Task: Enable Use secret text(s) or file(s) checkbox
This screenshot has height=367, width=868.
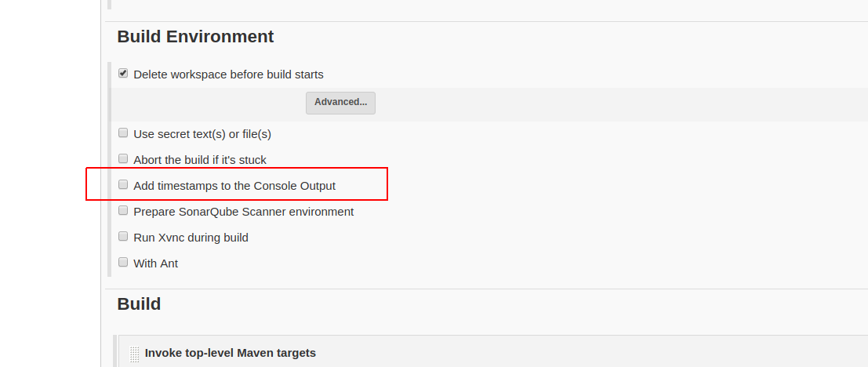Action: 123,133
